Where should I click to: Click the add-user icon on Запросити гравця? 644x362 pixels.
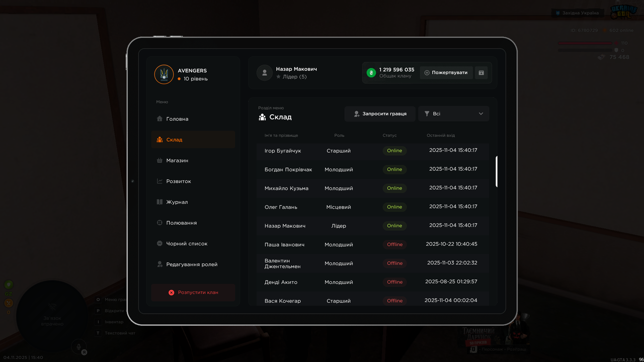pos(357,114)
